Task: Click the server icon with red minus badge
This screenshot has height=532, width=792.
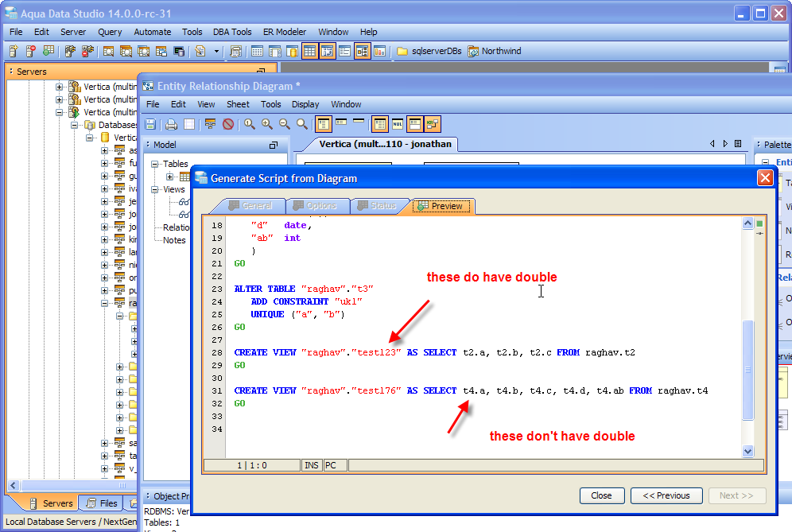Action: (x=31, y=51)
